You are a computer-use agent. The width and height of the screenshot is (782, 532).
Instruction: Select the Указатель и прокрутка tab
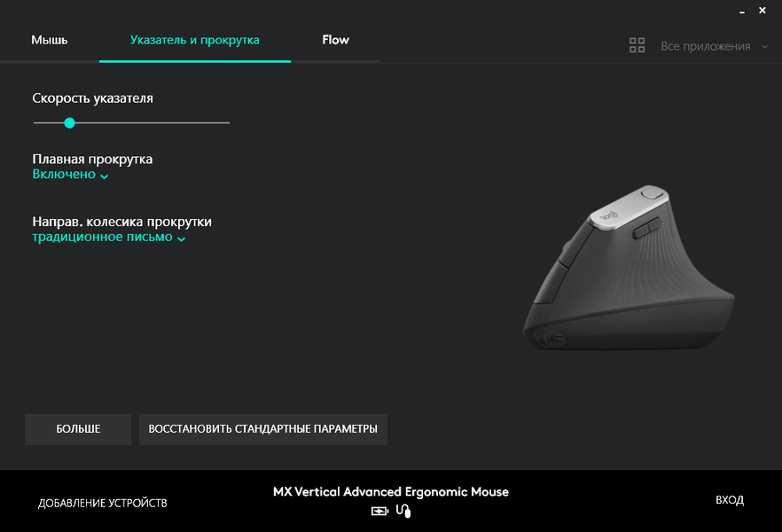click(x=194, y=40)
